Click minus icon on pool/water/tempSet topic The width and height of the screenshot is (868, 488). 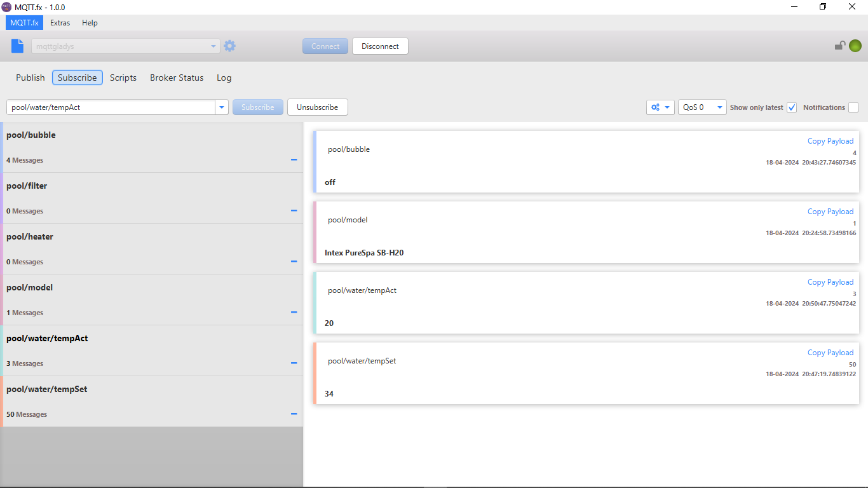point(294,414)
